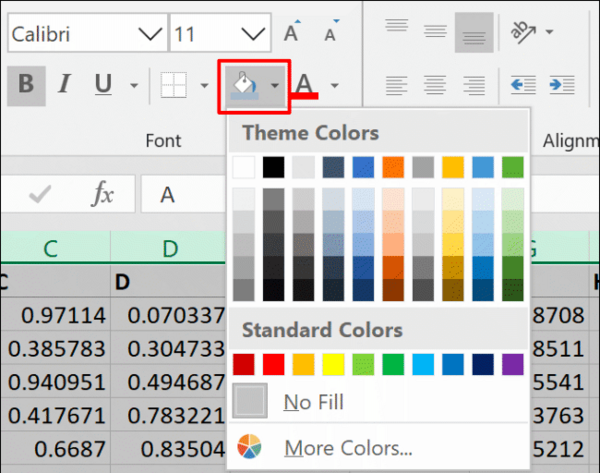Screen dimensions: 600x473
Task: Select No Fill option
Action: (x=379, y=401)
